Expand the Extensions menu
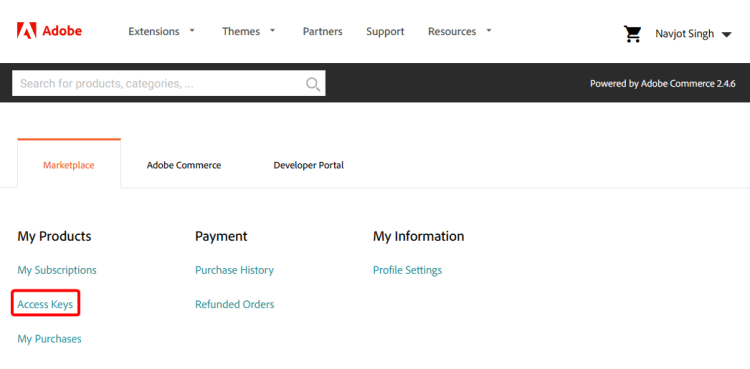This screenshot has width=750, height=369. tap(162, 32)
